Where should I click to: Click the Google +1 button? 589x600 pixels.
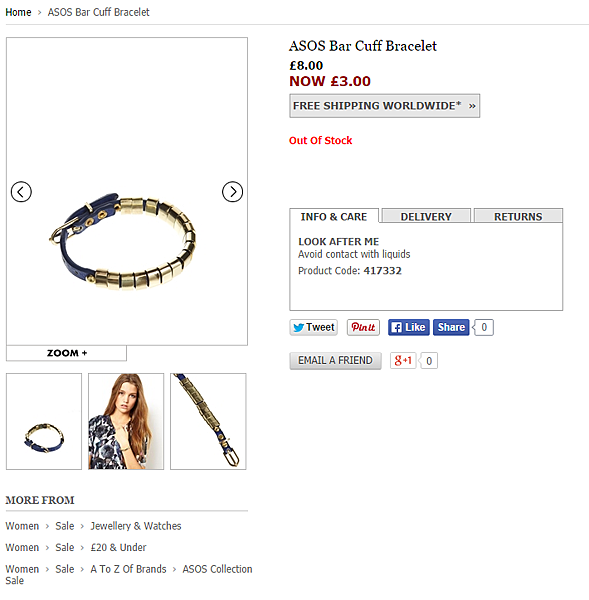403,360
